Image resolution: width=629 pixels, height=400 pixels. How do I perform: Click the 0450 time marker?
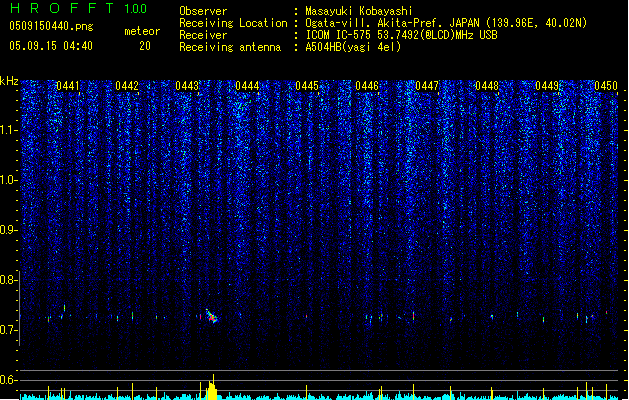606,86
